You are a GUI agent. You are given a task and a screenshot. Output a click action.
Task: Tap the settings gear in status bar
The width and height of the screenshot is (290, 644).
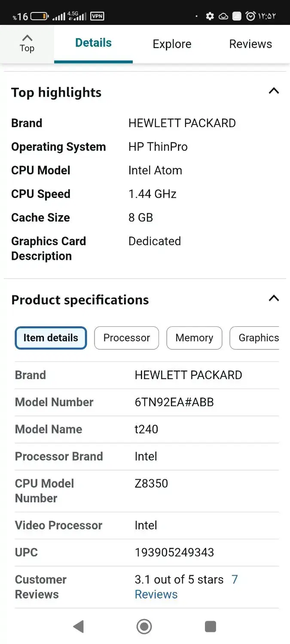(210, 16)
